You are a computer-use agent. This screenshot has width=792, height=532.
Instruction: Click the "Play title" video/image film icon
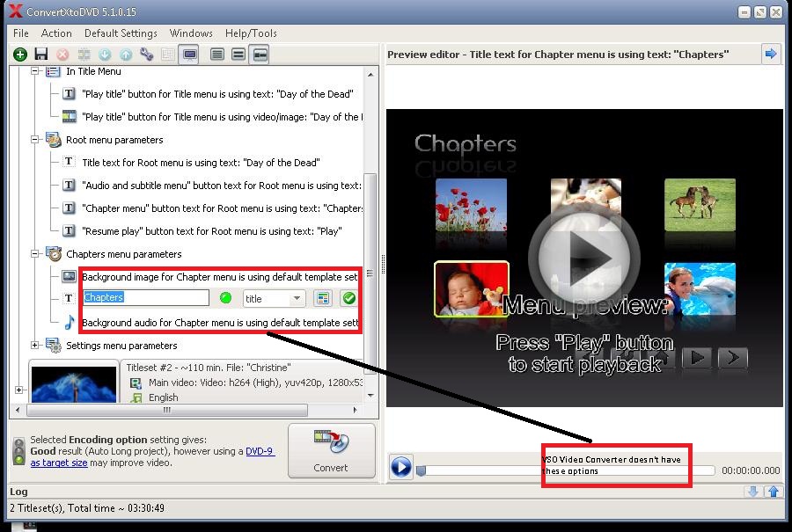70,117
